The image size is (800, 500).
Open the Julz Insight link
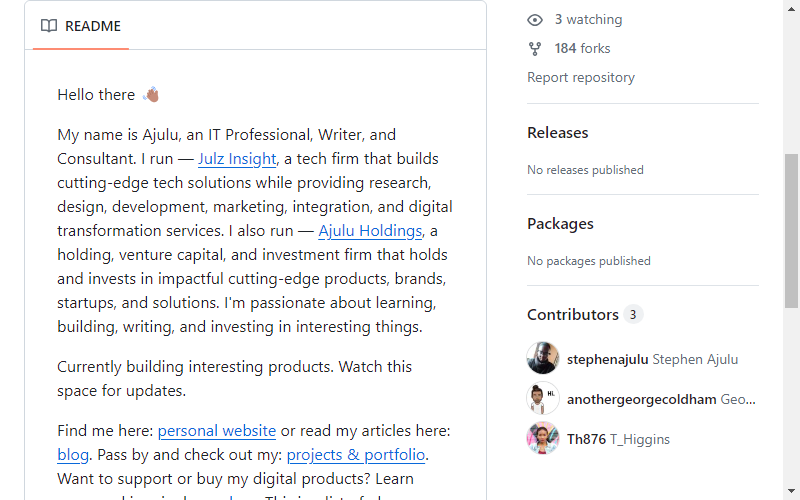(x=237, y=159)
